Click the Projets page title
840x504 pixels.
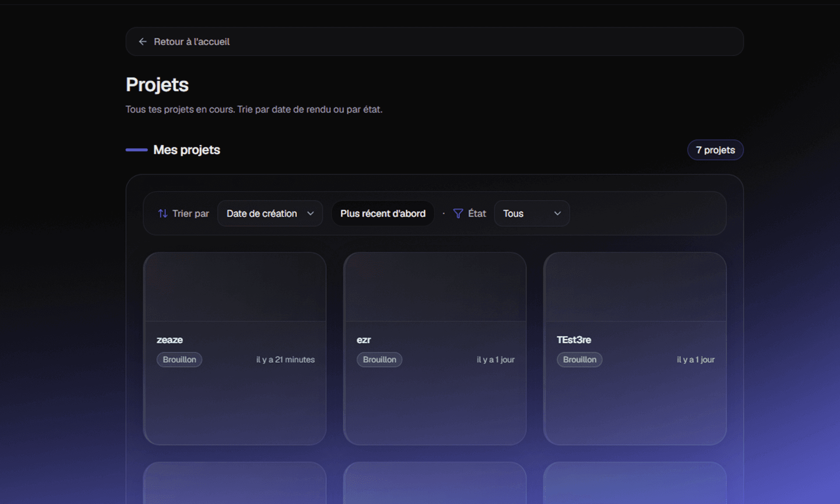coord(157,84)
